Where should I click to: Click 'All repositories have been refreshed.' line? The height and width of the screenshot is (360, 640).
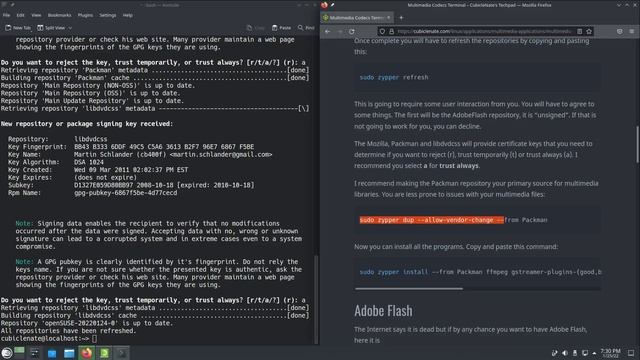click(x=68, y=331)
